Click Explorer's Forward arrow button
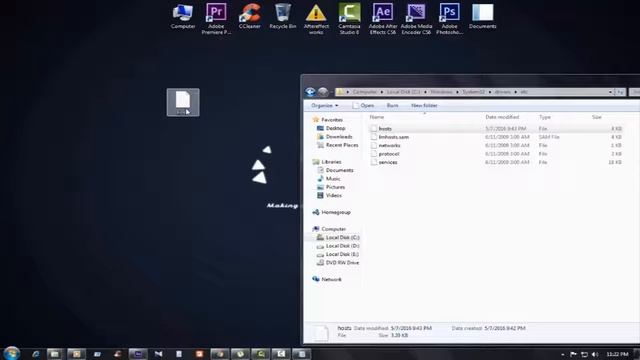Image resolution: width=640 pixels, height=360 pixels. (323, 92)
